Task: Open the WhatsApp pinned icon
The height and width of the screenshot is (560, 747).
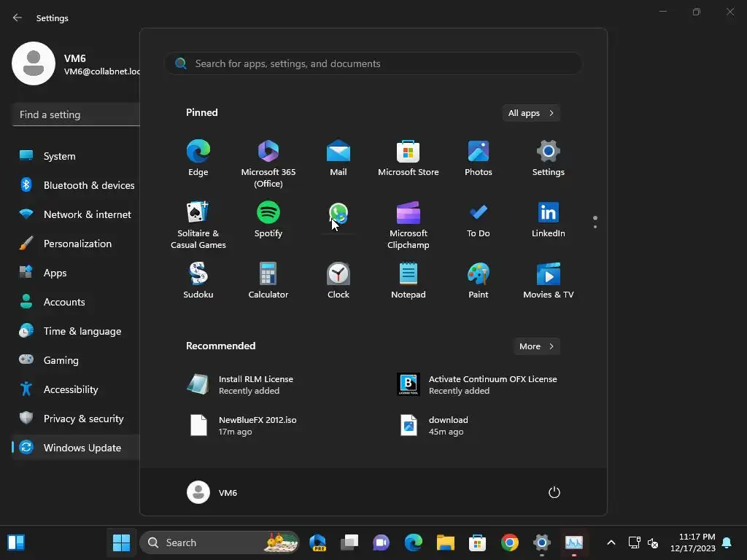Action: 338,214
